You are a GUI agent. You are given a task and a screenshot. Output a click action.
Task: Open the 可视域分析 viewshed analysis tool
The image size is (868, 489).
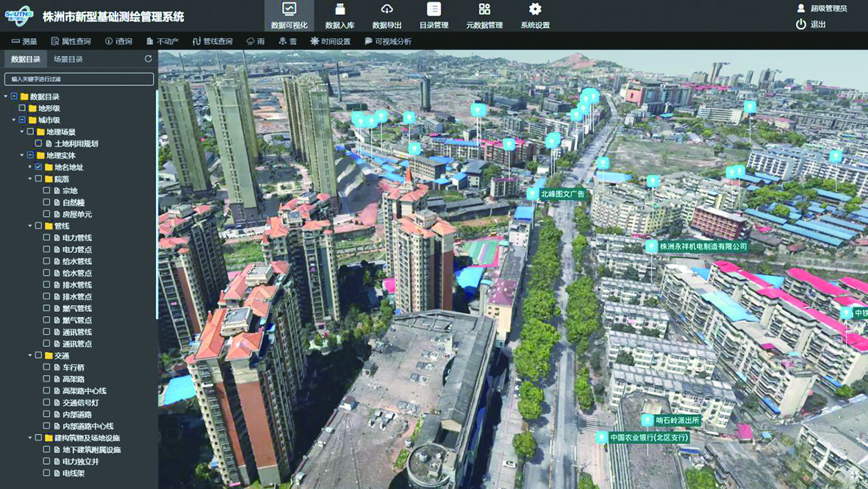point(387,42)
